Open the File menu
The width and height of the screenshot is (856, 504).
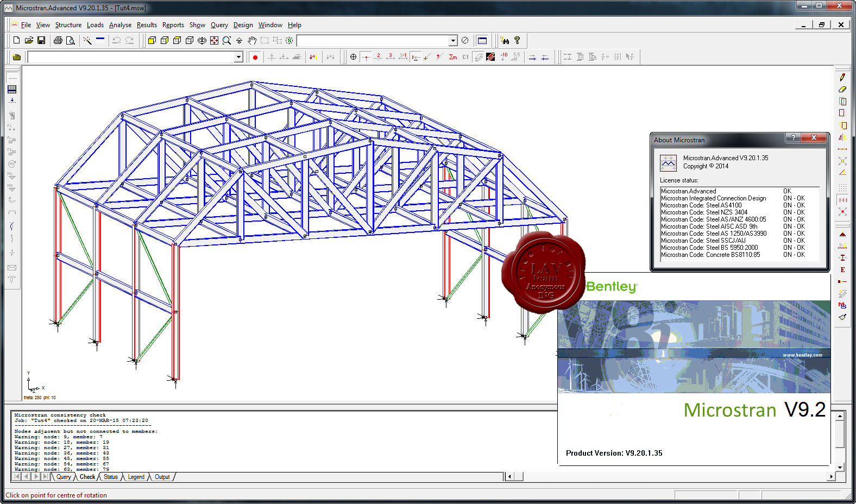[x=26, y=25]
